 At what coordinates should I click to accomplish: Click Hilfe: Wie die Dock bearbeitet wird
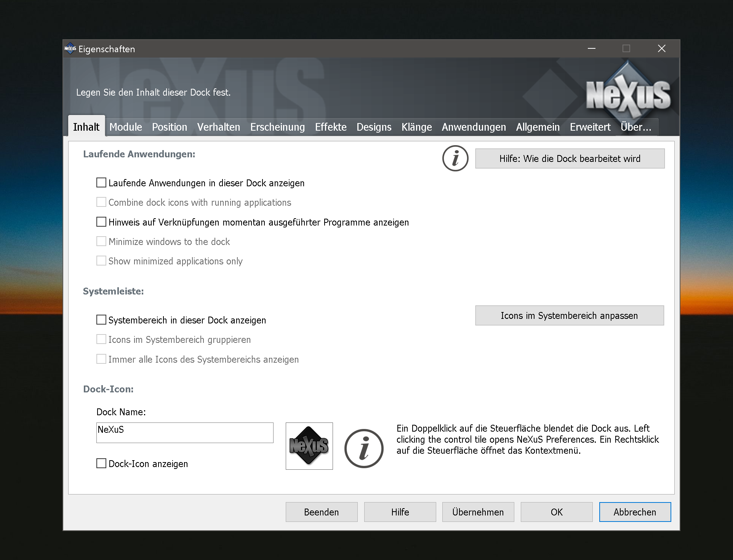tap(570, 158)
